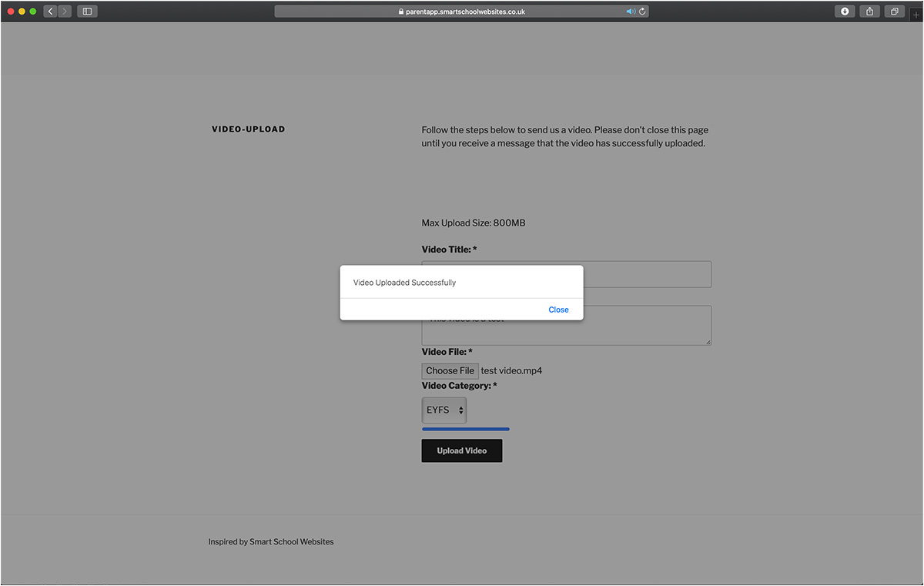924x586 pixels.
Task: Reload the page with the refresh icon
Action: click(x=643, y=12)
